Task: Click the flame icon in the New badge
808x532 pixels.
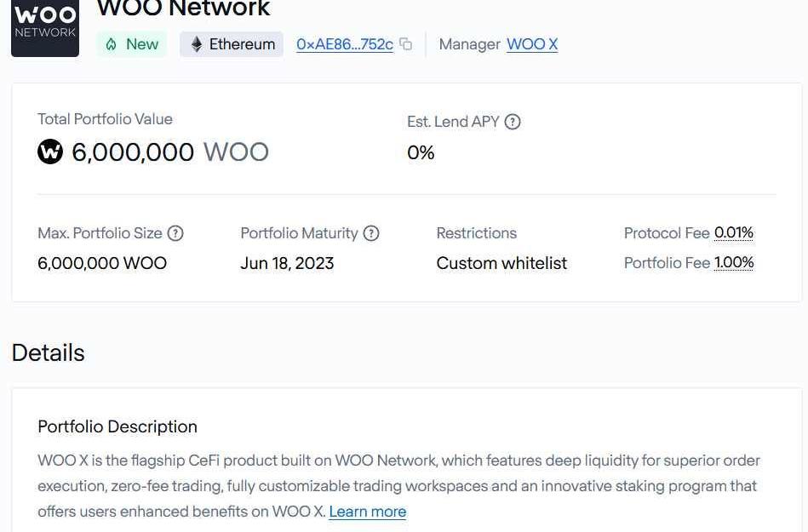Action: point(112,44)
